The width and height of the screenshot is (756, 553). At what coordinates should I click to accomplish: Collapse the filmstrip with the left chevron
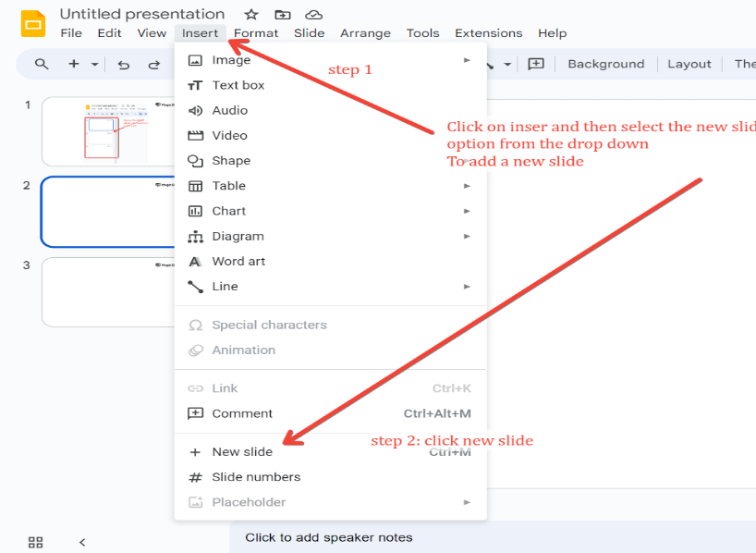82,542
